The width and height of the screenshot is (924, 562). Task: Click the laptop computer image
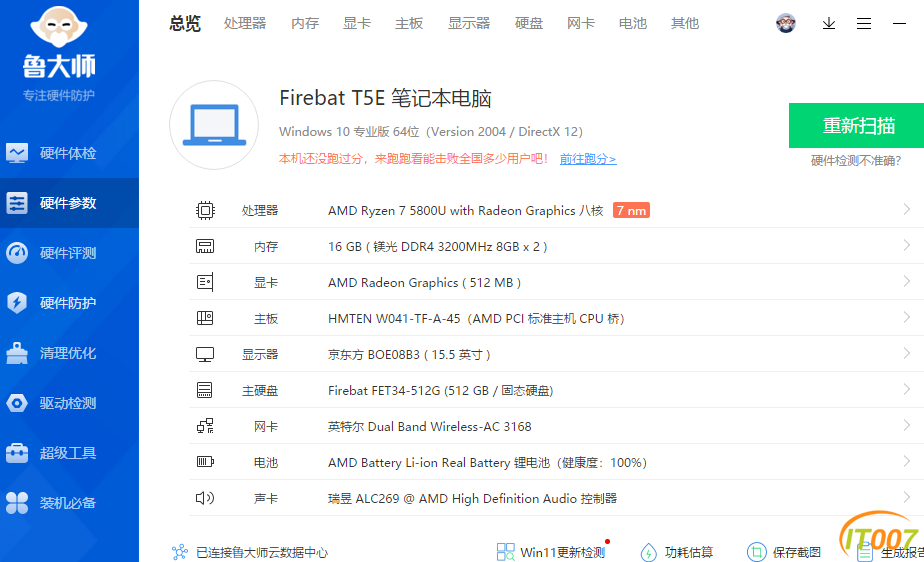tap(214, 125)
